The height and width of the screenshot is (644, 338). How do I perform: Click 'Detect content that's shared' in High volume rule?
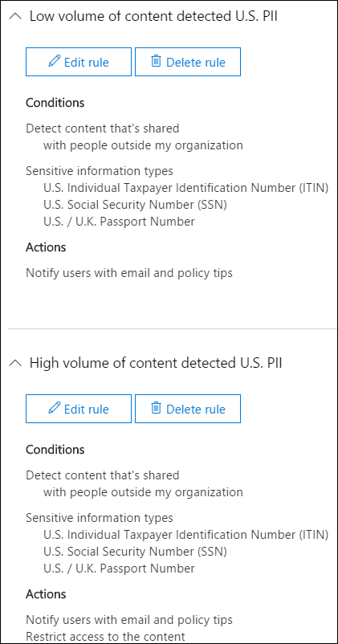[102, 475]
